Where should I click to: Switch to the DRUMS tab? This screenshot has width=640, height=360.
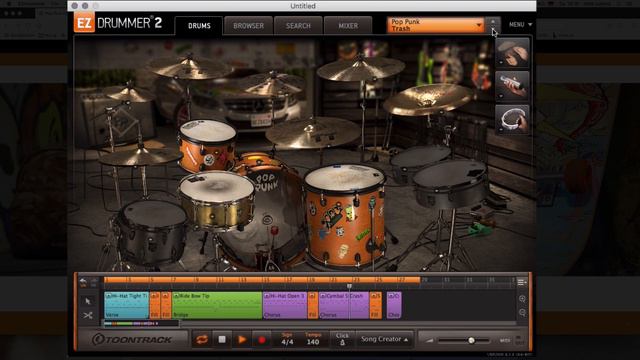point(199,26)
